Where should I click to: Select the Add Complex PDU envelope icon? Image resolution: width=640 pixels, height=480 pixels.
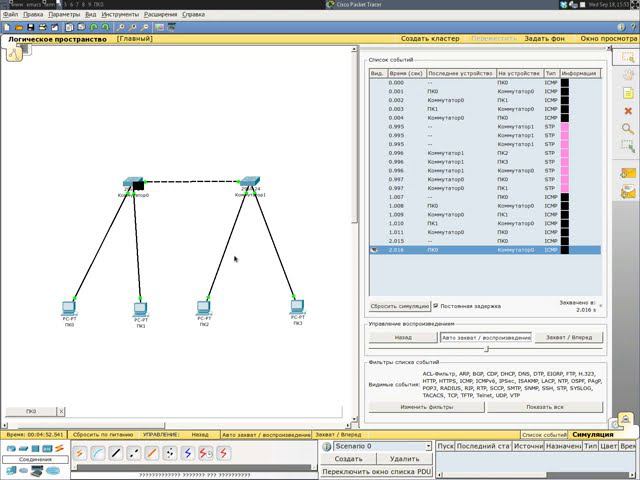click(x=628, y=190)
